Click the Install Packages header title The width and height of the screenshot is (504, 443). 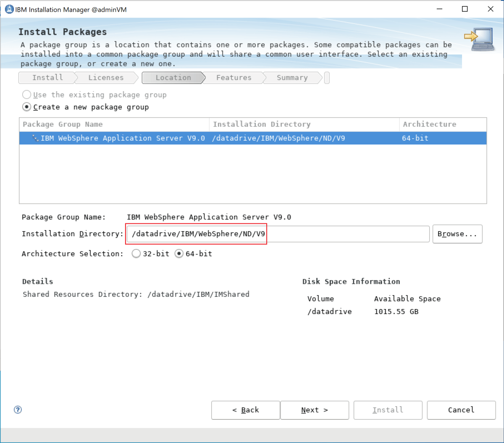(62, 31)
